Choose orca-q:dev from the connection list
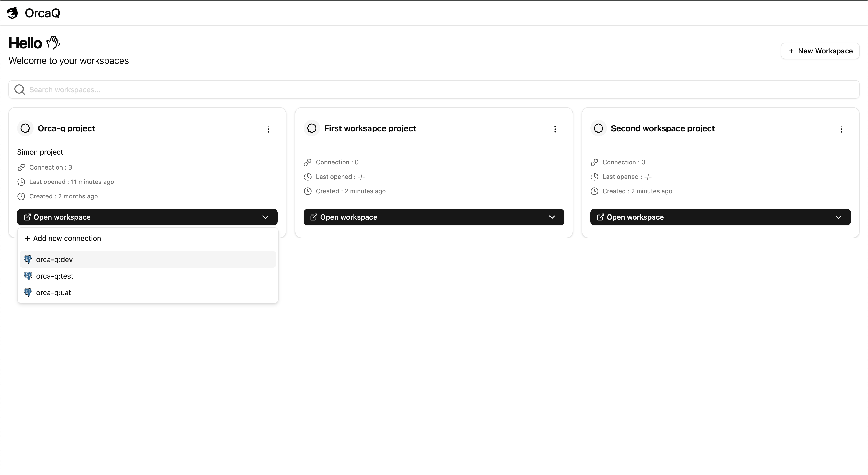Screen dimensions: 868x475 pos(55,259)
